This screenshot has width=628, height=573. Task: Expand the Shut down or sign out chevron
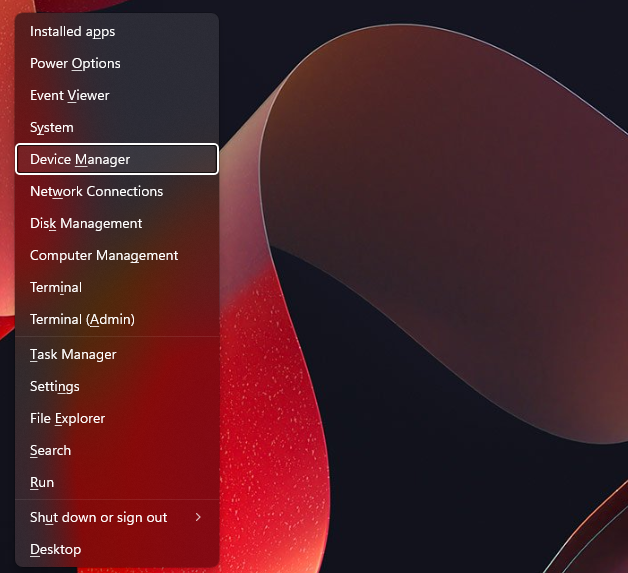198,517
